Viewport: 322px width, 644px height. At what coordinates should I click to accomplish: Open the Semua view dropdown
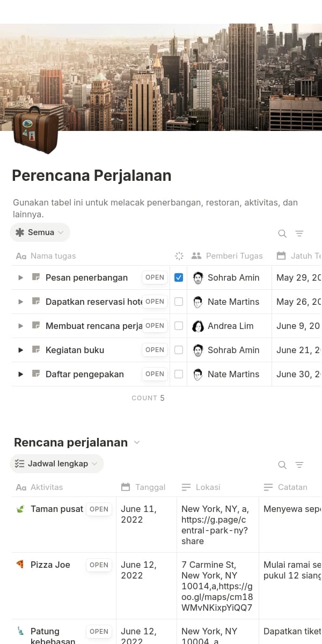click(x=40, y=232)
